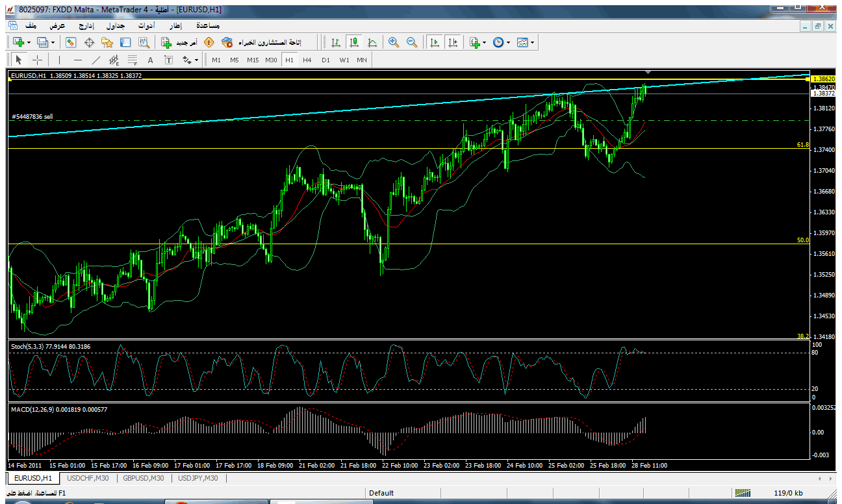Screen dimensions: 842x504
Task: Activate the standard cursor arrow
Action: point(19,60)
